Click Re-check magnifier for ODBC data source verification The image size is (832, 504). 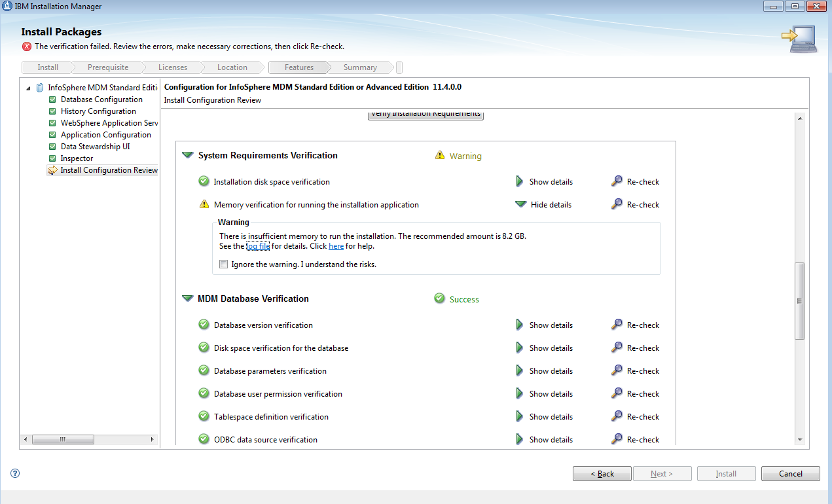(x=617, y=439)
